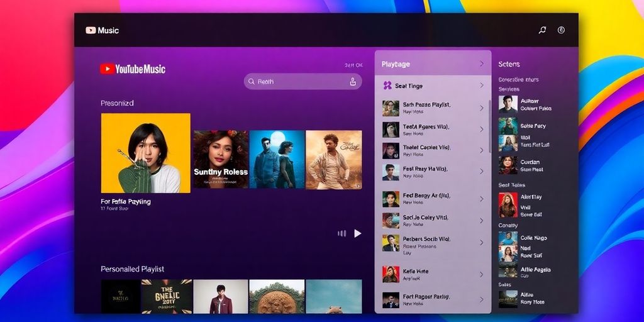Click the Scfens sidebar heading
The image size is (644, 322).
[509, 64]
